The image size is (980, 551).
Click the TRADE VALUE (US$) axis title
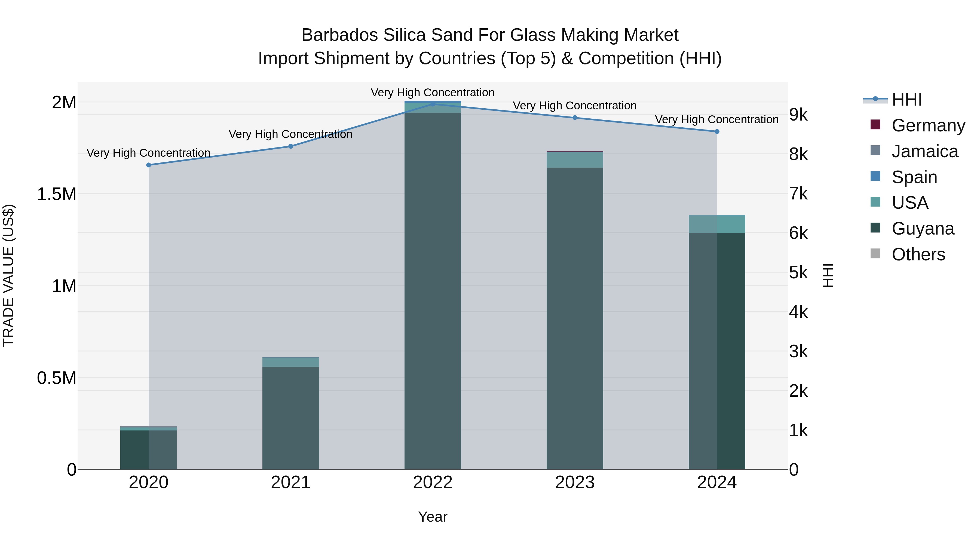[x=8, y=275]
